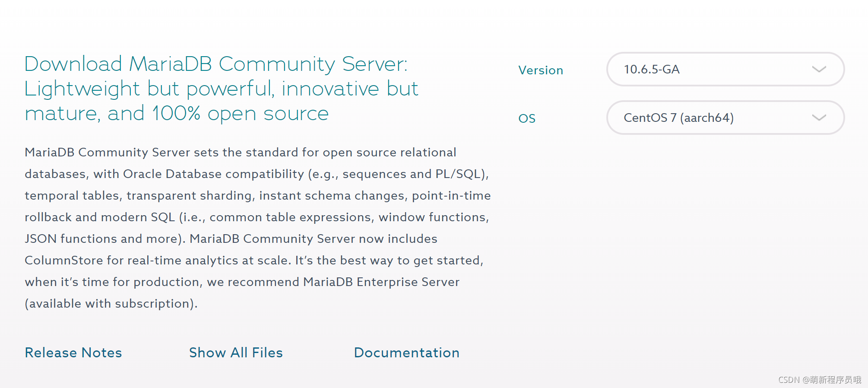Click the Version label
This screenshot has height=388, width=868.
click(x=541, y=70)
